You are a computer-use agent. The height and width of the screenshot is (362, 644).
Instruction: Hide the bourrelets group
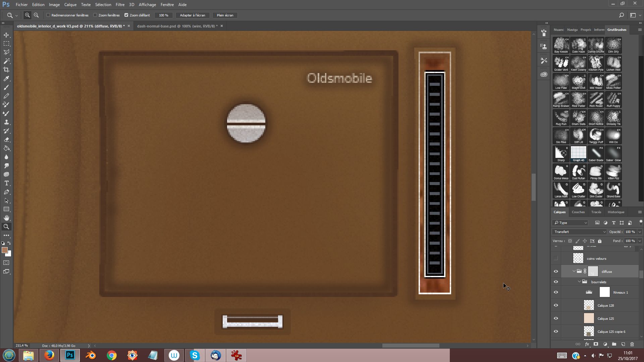tap(556, 282)
